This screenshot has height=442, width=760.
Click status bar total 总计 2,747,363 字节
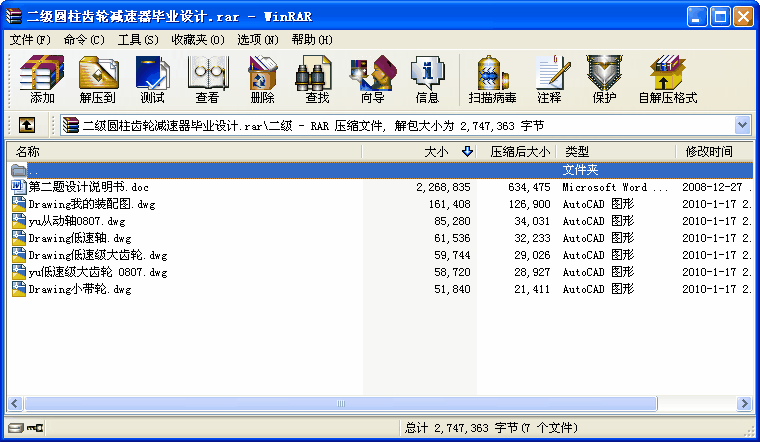(x=491, y=428)
